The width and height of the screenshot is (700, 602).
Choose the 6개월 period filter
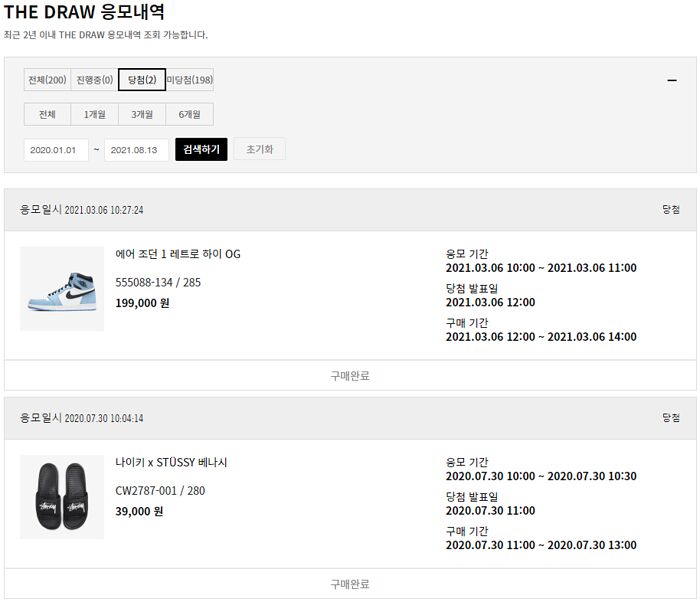click(190, 114)
